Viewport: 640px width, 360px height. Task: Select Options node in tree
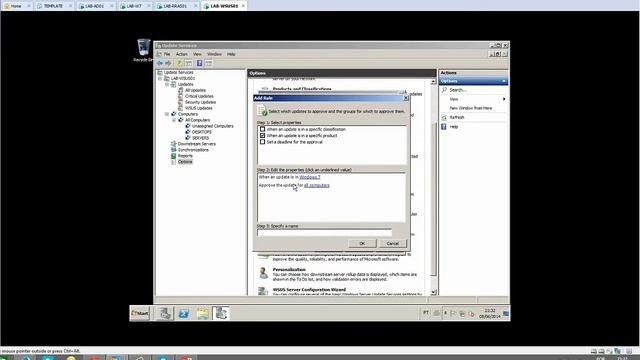(x=185, y=162)
